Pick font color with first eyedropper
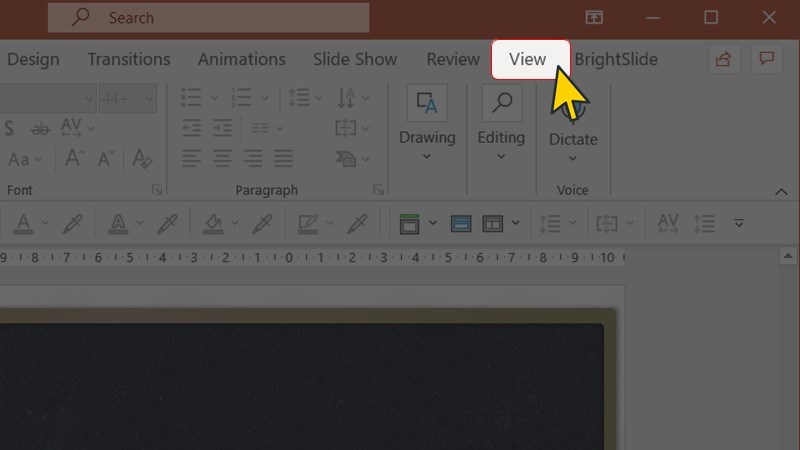The width and height of the screenshot is (800, 450). click(72, 223)
